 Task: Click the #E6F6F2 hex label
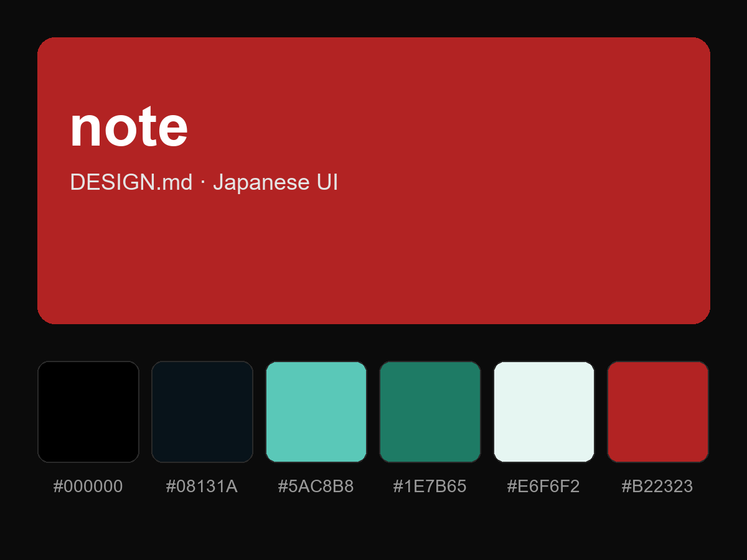[543, 487]
